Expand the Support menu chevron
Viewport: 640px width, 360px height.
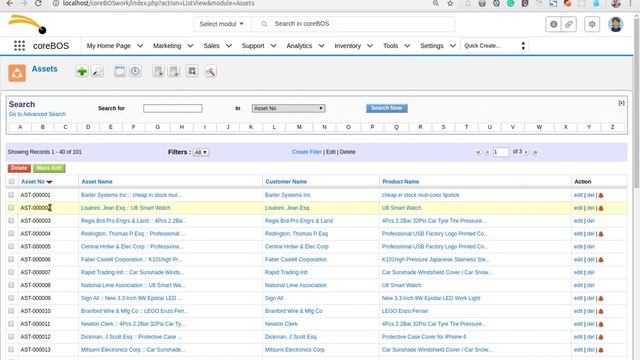click(x=273, y=46)
